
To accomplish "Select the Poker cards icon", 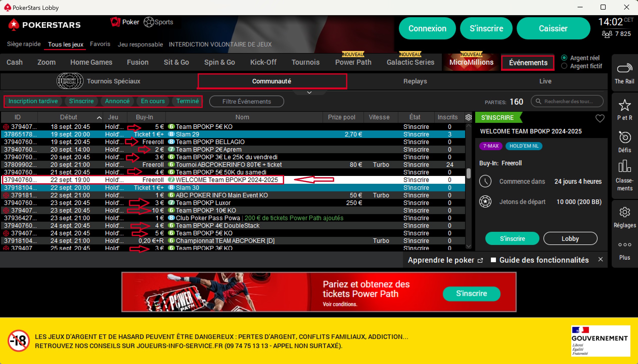I will coord(115,22).
